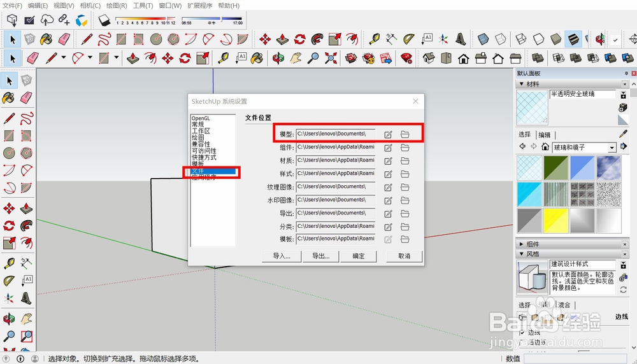This screenshot has width=637, height=364.
Task: Browse folder for the 材质 path
Action: (x=404, y=161)
